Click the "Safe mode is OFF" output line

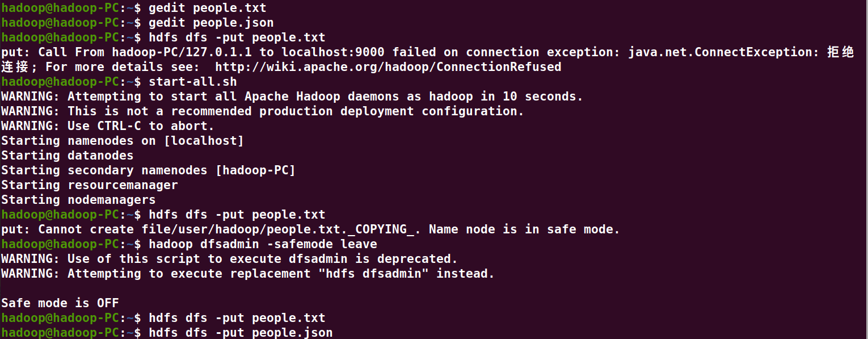[60, 303]
